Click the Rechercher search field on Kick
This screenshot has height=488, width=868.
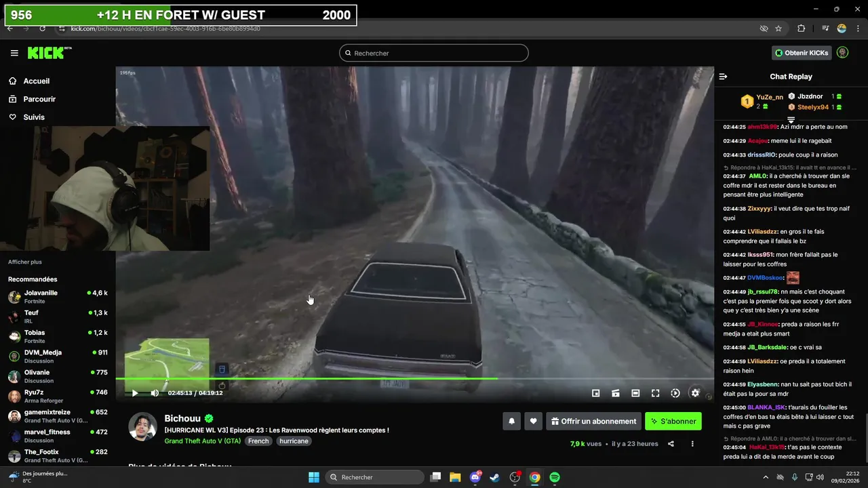(x=434, y=53)
